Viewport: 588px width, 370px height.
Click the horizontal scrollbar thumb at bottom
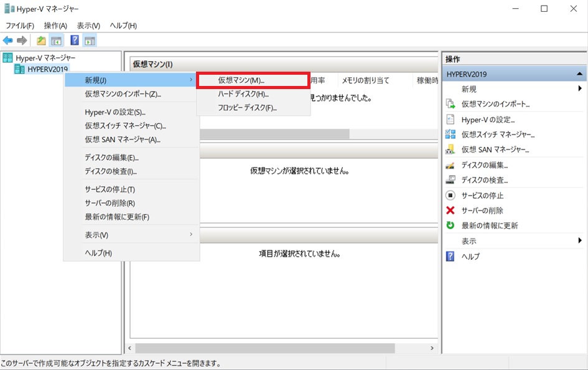(264, 348)
